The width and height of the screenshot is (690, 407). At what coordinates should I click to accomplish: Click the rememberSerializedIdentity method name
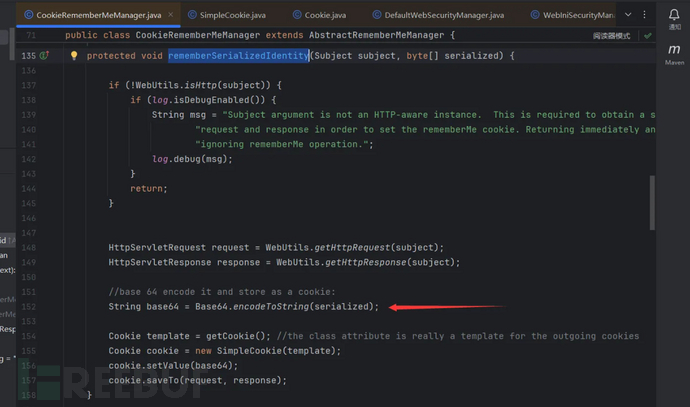[x=238, y=56]
